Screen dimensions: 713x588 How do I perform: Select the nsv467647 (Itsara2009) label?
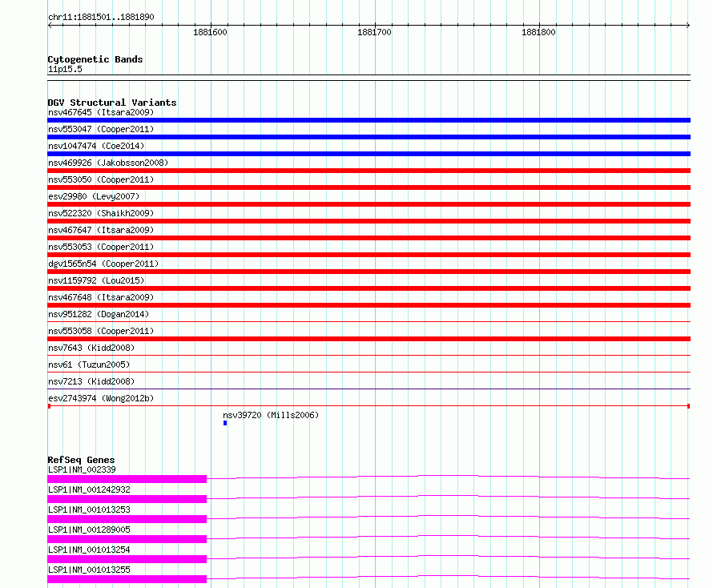[101, 230]
